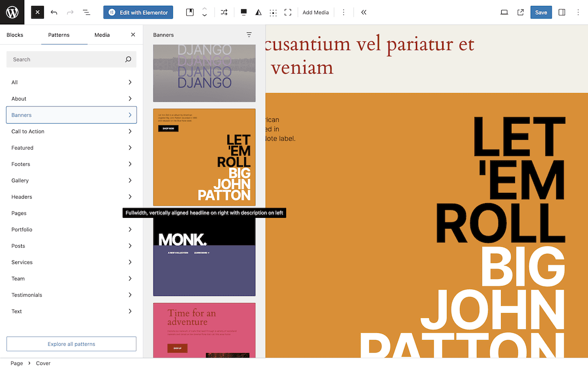Click the redo arrow in the toolbar
588x368 pixels.
pyautogui.click(x=70, y=12)
